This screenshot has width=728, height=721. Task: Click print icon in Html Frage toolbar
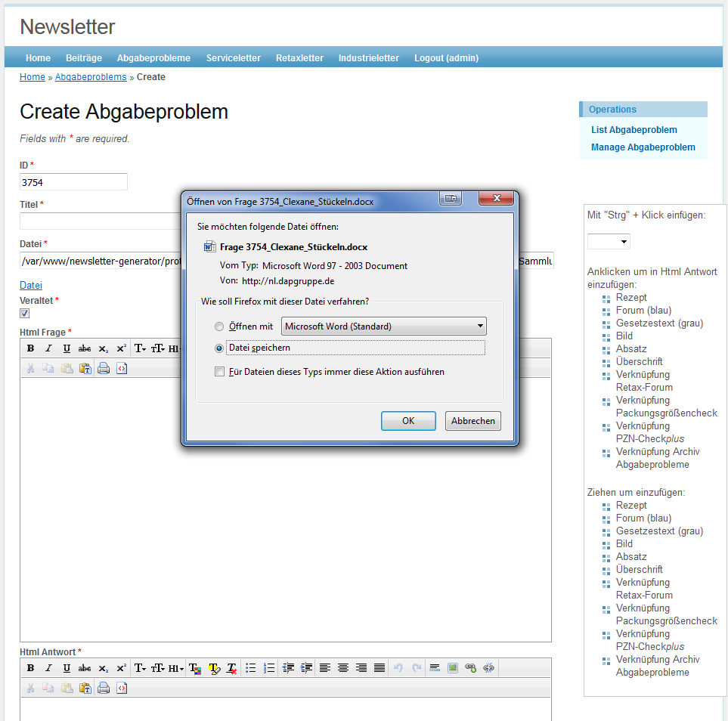104,369
